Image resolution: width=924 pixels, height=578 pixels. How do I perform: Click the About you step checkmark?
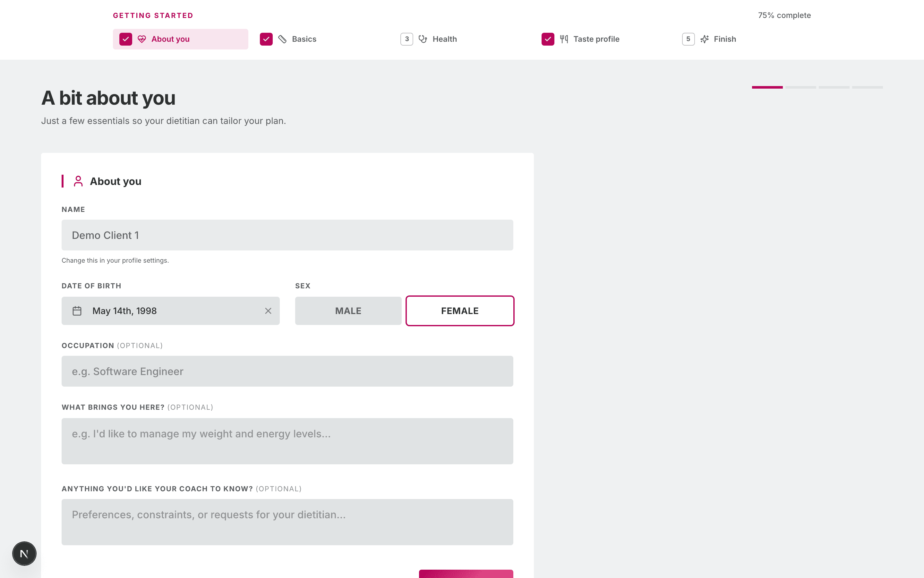(x=126, y=39)
